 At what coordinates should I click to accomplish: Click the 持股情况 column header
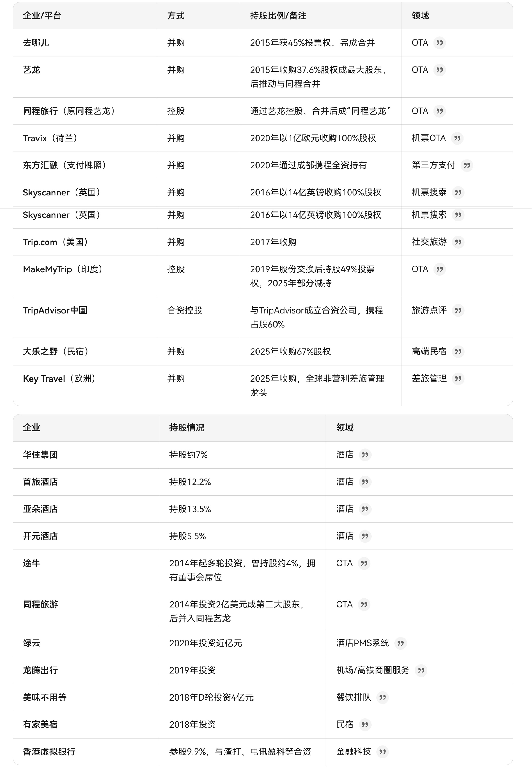tap(187, 428)
